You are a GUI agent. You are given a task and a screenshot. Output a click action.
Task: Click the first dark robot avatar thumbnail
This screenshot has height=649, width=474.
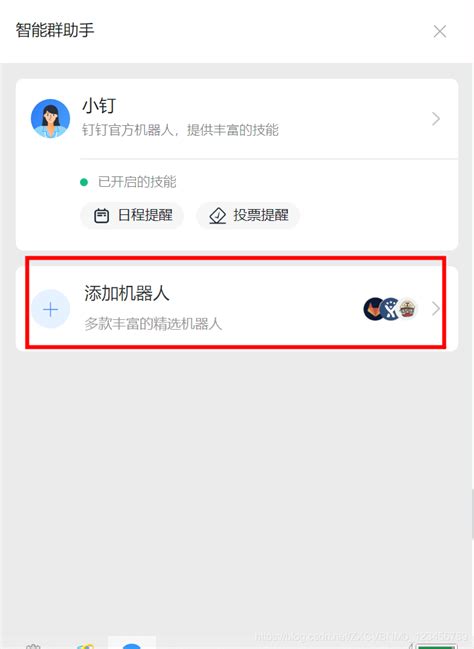click(373, 309)
